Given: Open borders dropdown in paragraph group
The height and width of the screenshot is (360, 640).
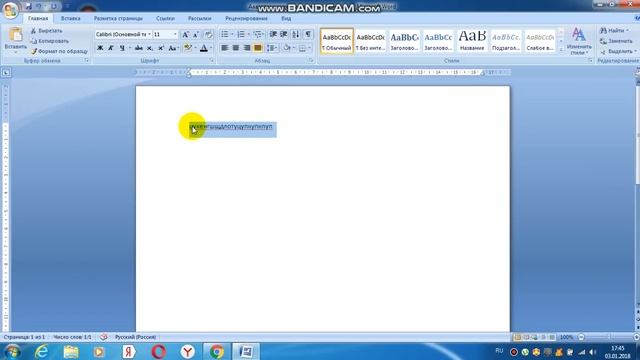Looking at the screenshot, I should point(309,48).
